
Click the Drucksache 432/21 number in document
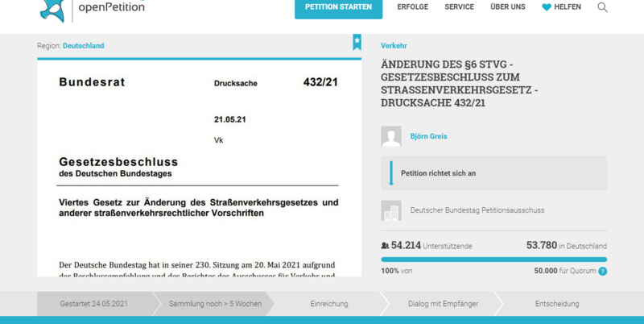coord(320,82)
